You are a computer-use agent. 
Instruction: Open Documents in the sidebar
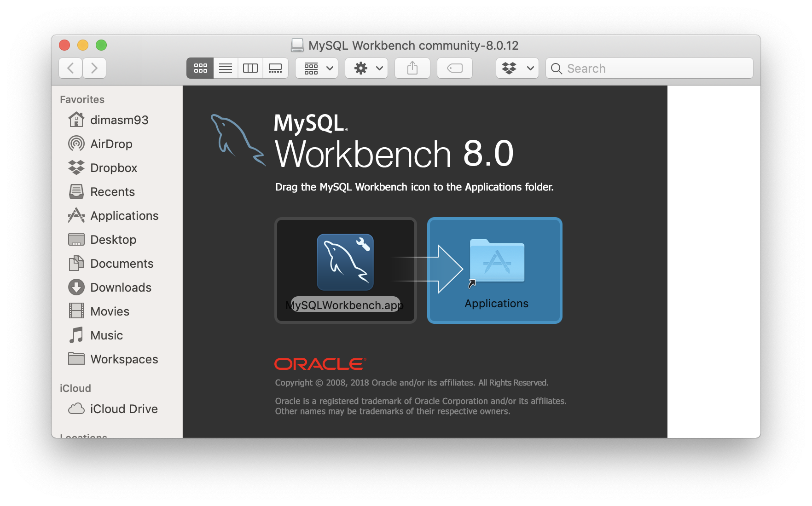[x=110, y=264]
